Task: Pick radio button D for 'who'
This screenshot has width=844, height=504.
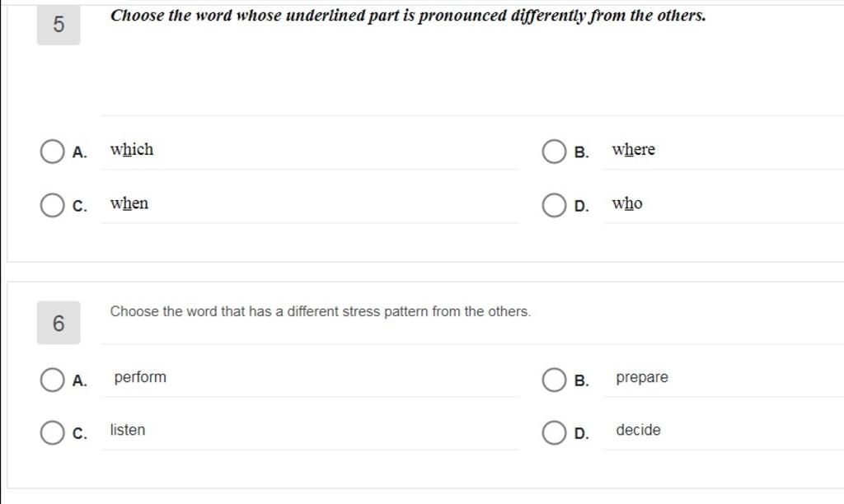Action: click(x=554, y=205)
